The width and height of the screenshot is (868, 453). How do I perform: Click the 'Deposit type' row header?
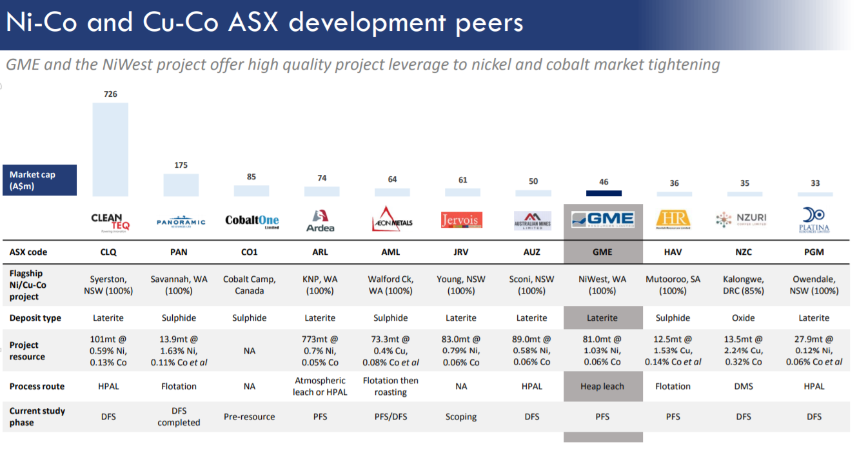[x=35, y=318]
